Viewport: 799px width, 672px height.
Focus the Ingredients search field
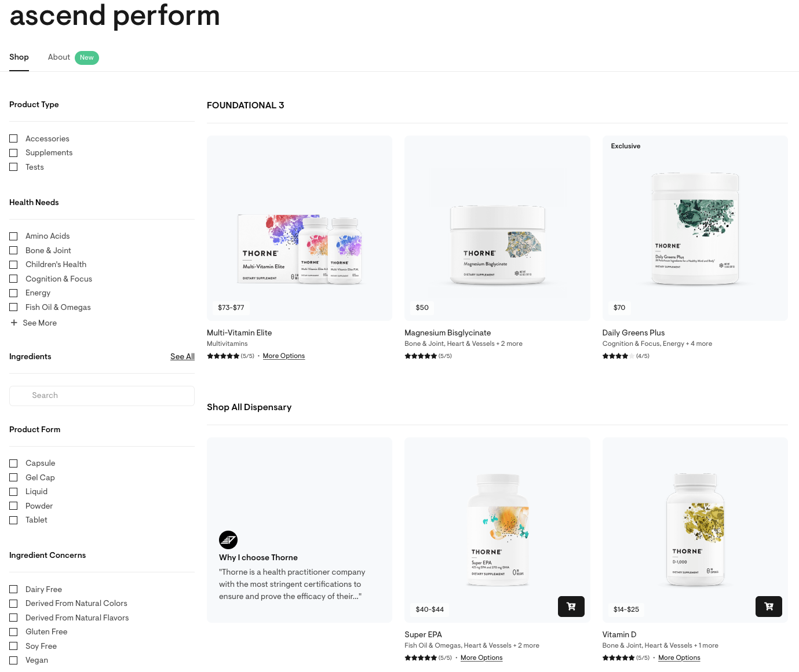click(x=102, y=396)
